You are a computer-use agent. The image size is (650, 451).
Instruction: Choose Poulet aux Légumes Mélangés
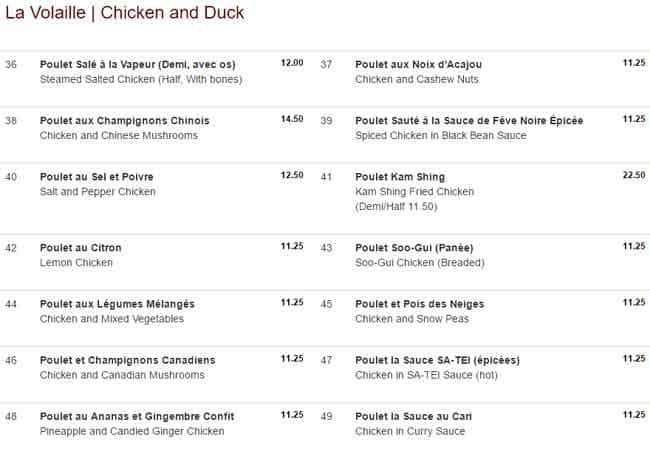tap(117, 303)
